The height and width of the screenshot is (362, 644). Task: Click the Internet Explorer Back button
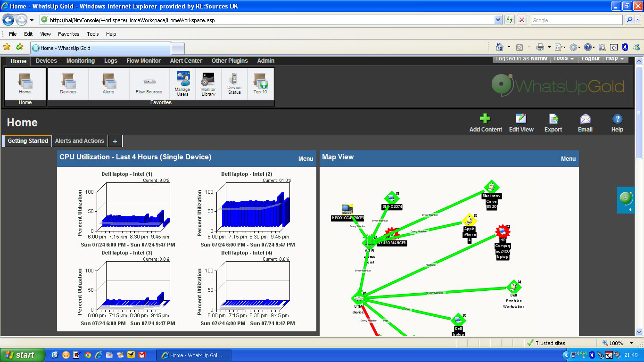(x=8, y=20)
